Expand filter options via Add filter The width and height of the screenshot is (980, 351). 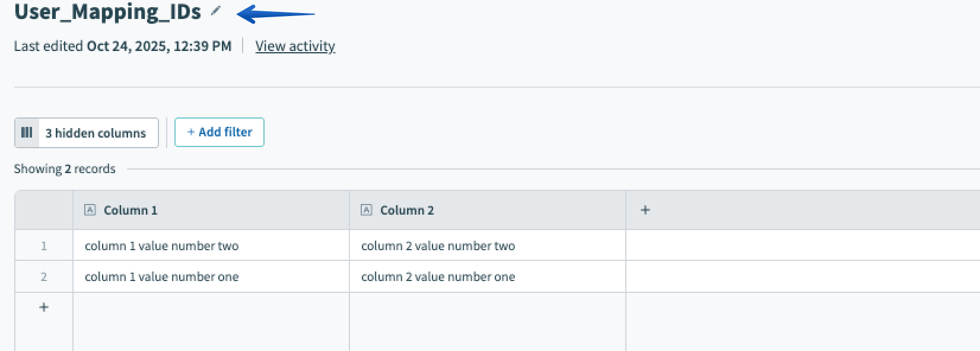(219, 132)
